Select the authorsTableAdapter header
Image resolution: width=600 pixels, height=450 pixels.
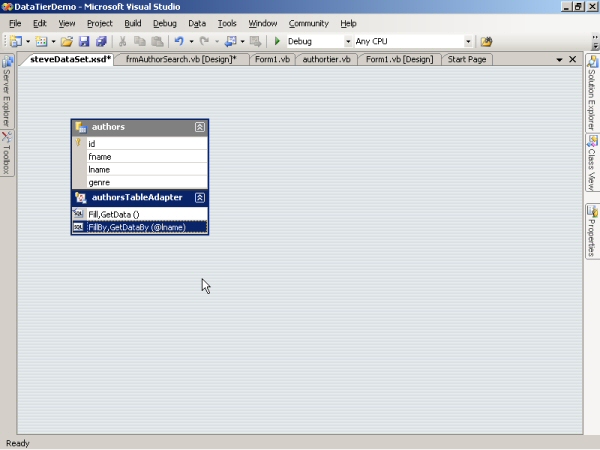[140, 197]
